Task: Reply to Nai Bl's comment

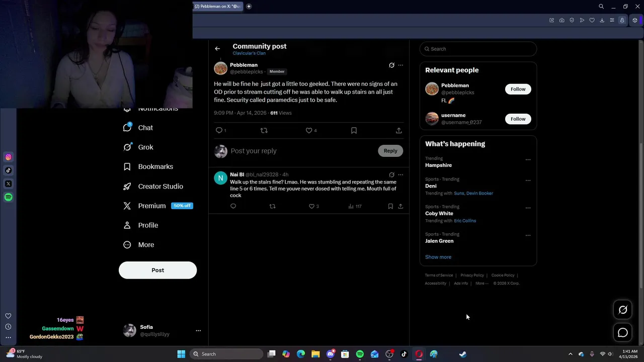Action: (233, 206)
